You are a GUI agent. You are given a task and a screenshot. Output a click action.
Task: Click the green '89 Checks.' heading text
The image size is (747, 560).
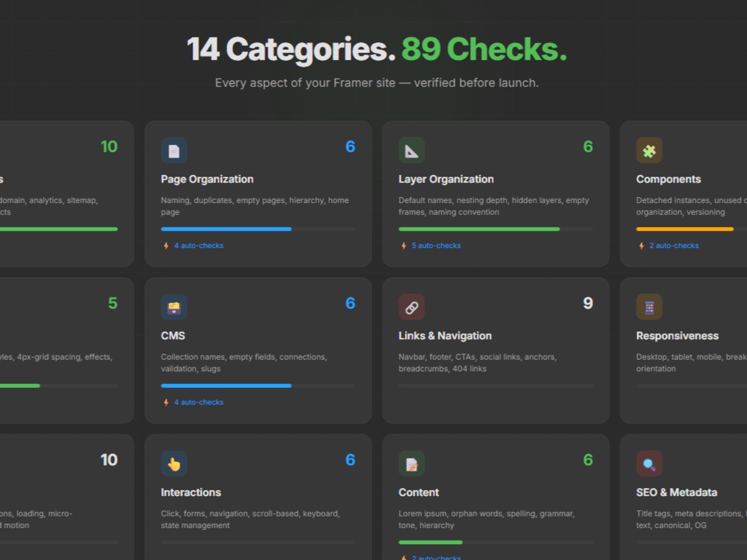coord(484,49)
